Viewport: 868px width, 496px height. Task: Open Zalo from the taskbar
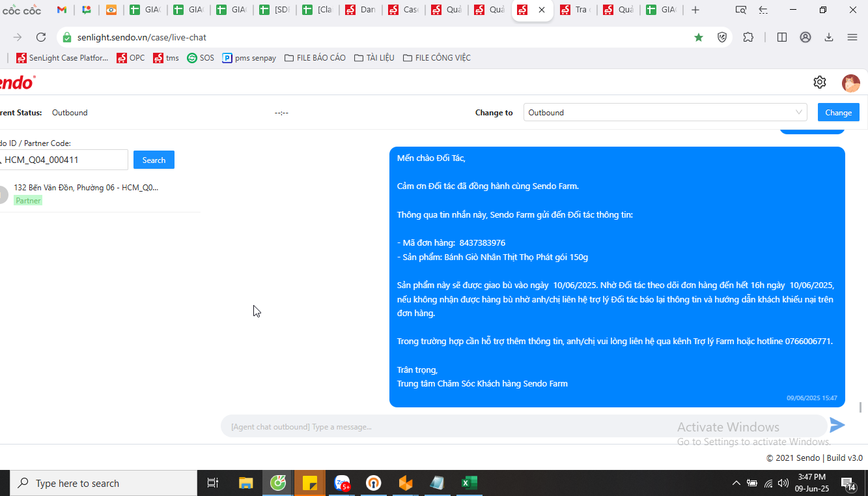pos(342,484)
